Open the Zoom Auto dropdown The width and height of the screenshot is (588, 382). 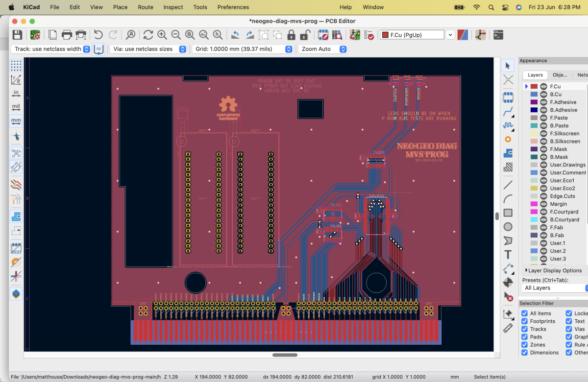[322, 49]
